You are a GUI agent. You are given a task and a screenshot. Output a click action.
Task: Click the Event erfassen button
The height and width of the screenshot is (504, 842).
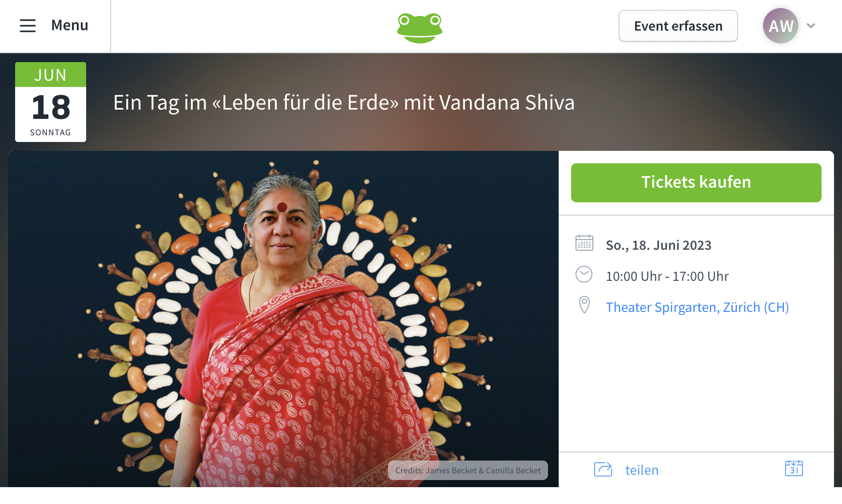pyautogui.click(x=678, y=26)
